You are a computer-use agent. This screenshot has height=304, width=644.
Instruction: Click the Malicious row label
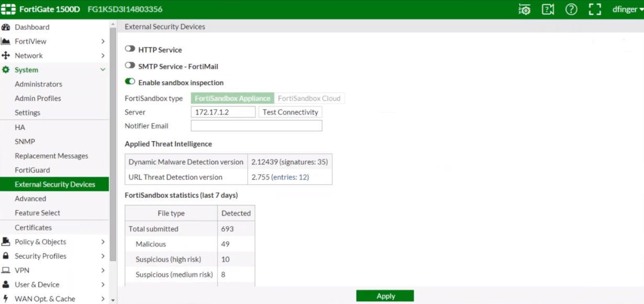(151, 244)
